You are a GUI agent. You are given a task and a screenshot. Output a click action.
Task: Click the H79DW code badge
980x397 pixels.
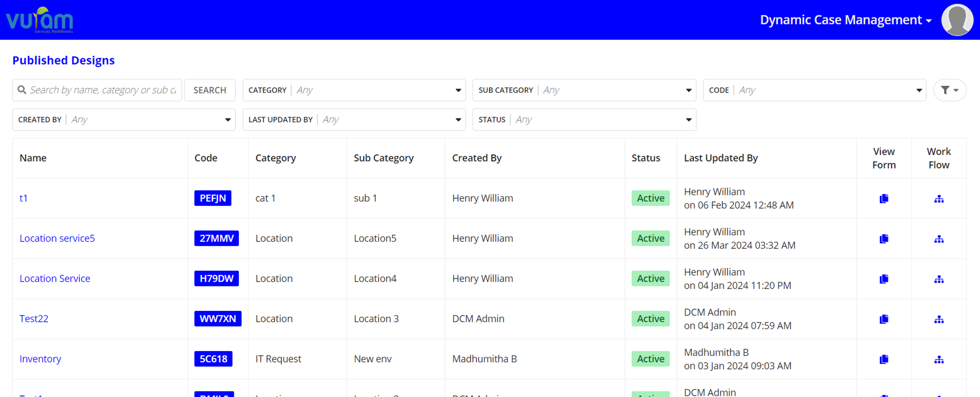[216, 279]
